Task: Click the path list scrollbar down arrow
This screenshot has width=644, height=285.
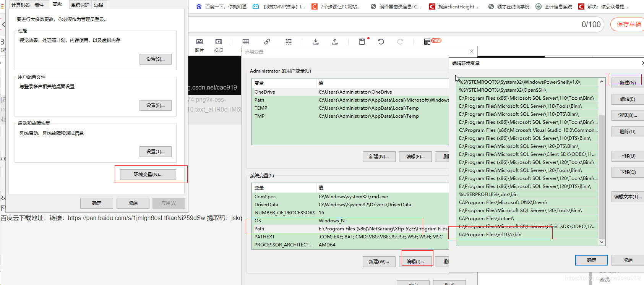Action: pos(602,242)
